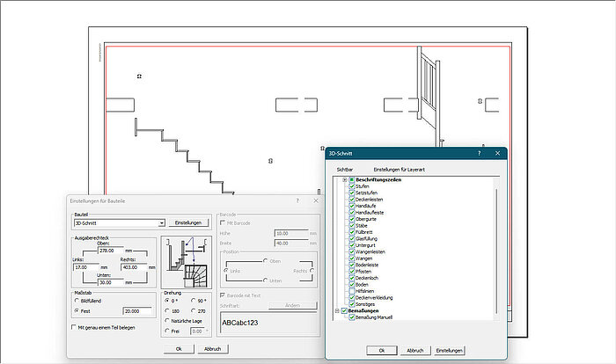Uncheck the Setzstufen layer checkbox
The width and height of the screenshot is (616, 364).
click(x=352, y=193)
